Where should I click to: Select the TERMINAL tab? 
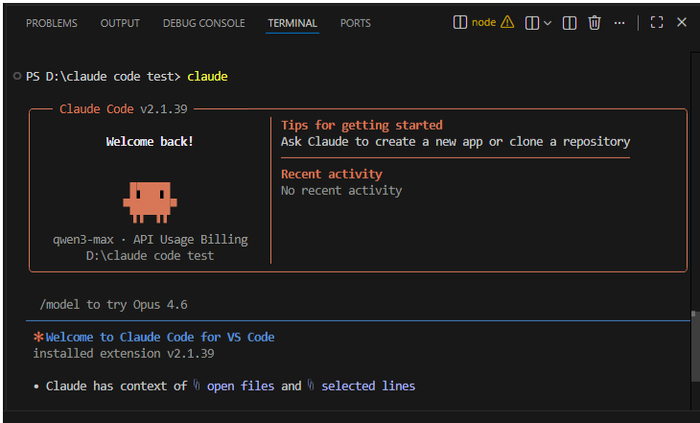292,23
